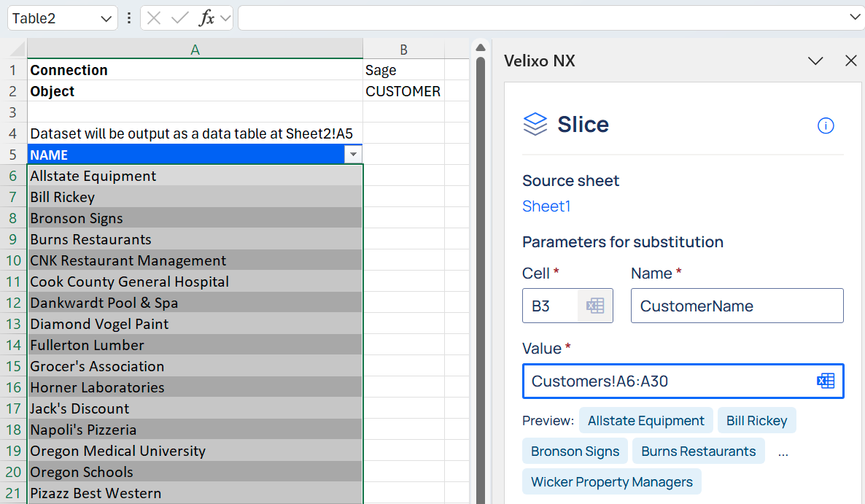Click the Value range input field
The image size is (865, 504).
pyautogui.click(x=667, y=381)
